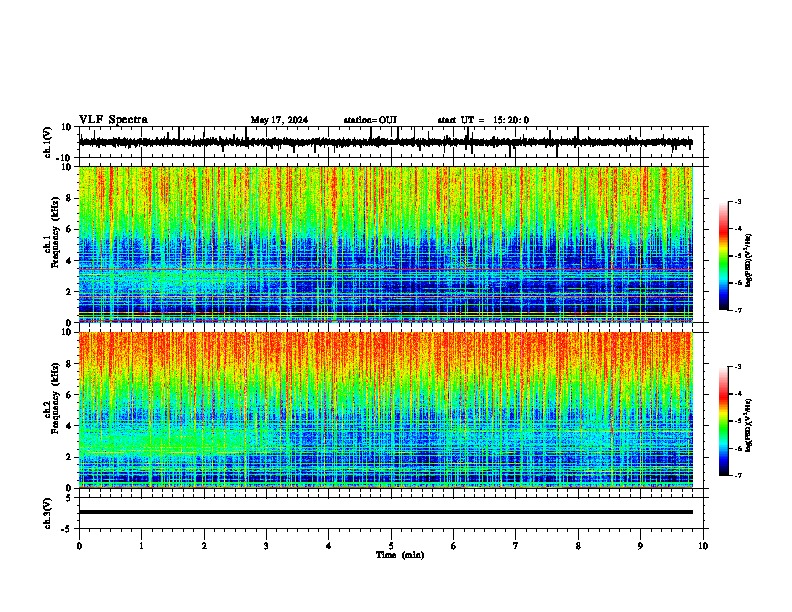Click the 'ch.3(V)' axis label
The image size is (792, 612).
click(48, 513)
